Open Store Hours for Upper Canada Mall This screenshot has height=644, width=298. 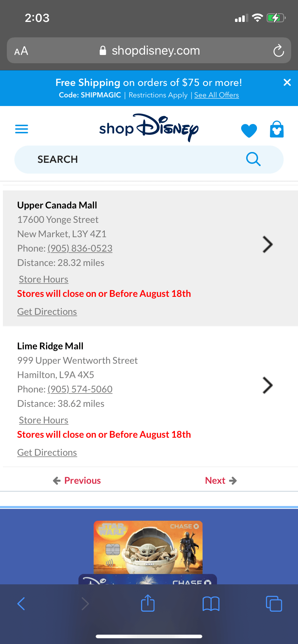tap(44, 279)
